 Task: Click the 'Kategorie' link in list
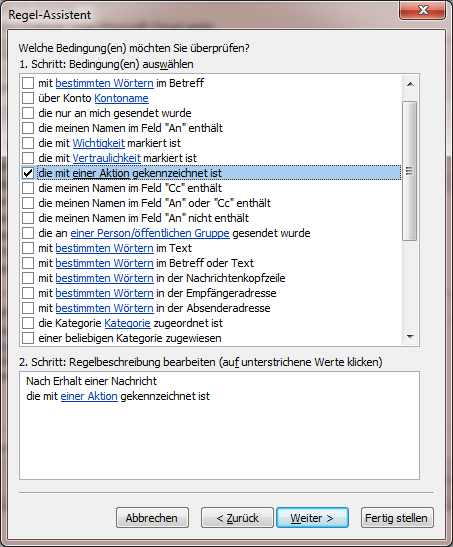point(127,323)
